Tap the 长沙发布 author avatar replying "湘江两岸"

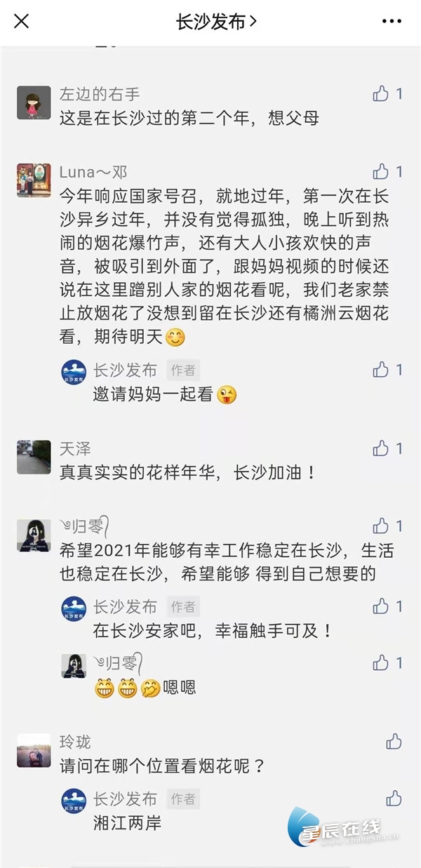(74, 801)
